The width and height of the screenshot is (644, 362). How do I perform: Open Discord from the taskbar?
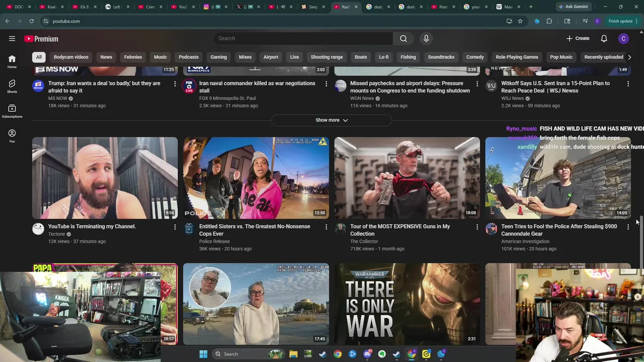(367, 354)
